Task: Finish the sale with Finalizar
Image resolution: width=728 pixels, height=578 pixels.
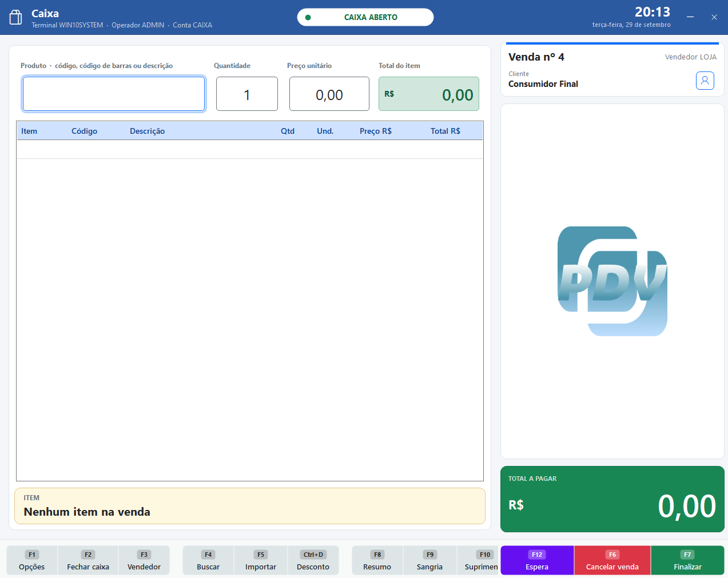Action: pos(687,560)
